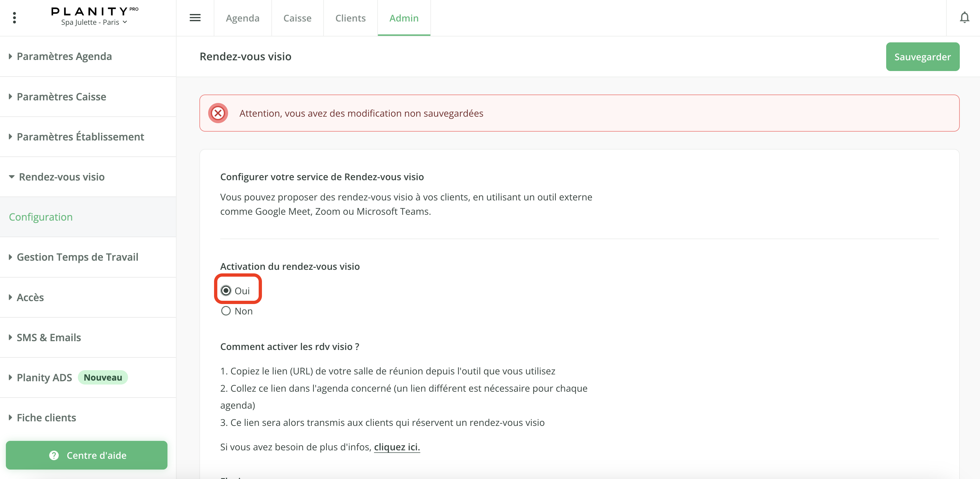980x479 pixels.
Task: Select Configuration in the sidebar
Action: pos(41,217)
